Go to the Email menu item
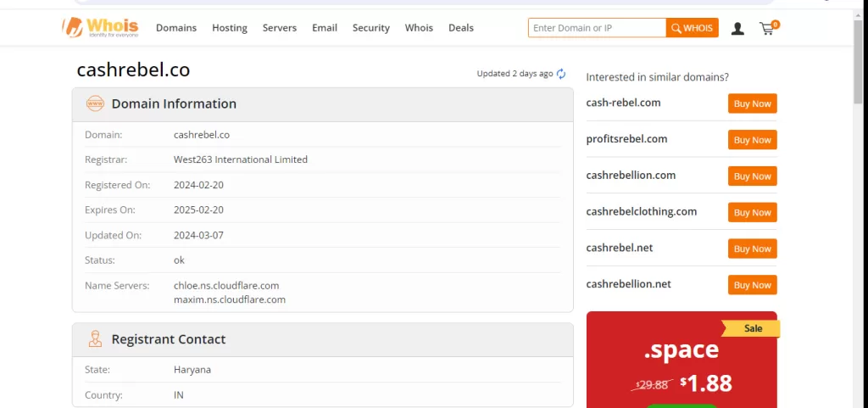 325,28
